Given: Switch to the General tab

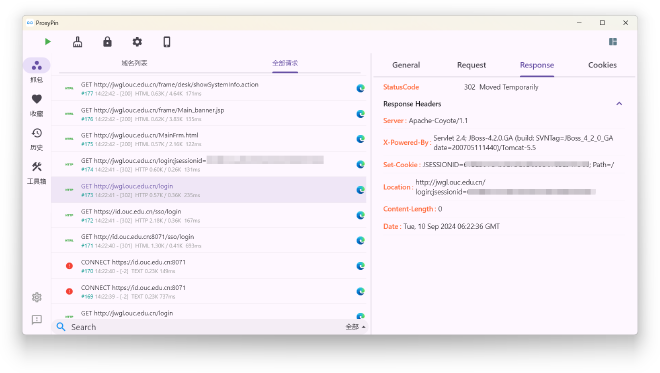Looking at the screenshot, I should click(x=406, y=65).
